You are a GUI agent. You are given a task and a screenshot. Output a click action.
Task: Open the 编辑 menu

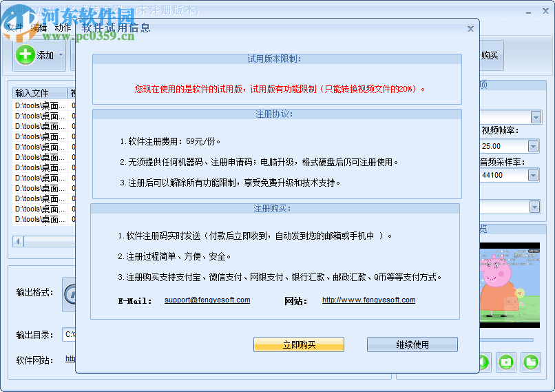[x=39, y=28]
